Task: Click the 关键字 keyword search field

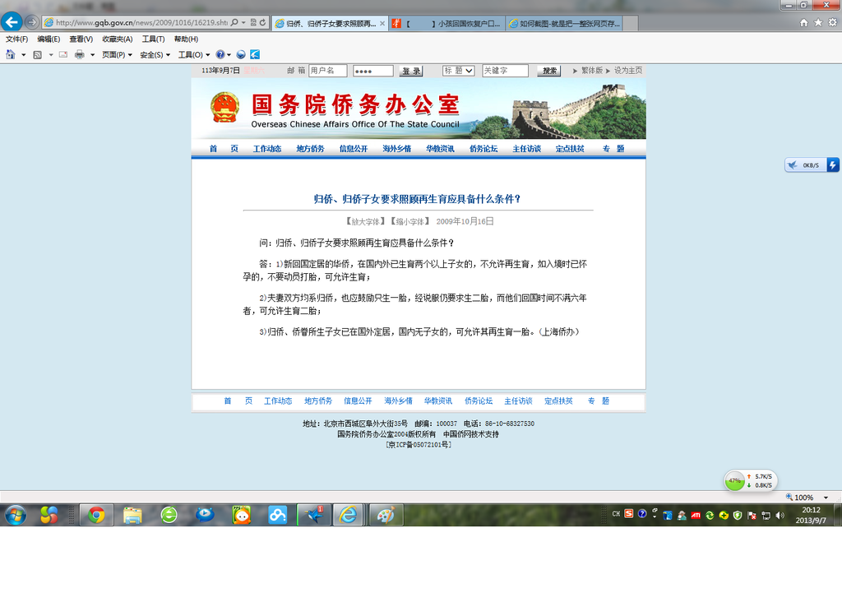Action: pyautogui.click(x=505, y=71)
